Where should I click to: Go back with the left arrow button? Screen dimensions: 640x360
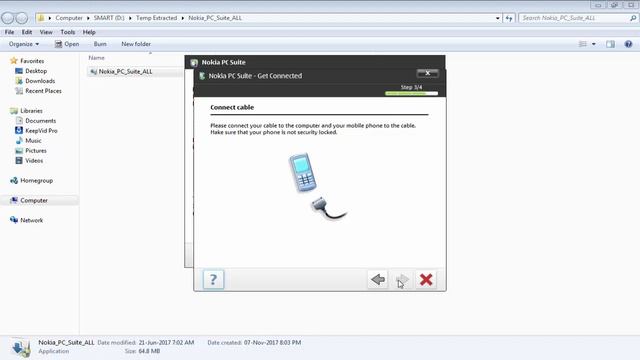[378, 280]
